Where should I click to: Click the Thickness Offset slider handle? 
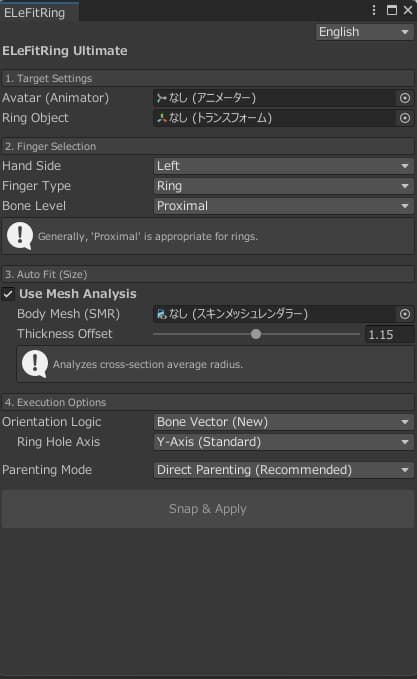tap(256, 334)
